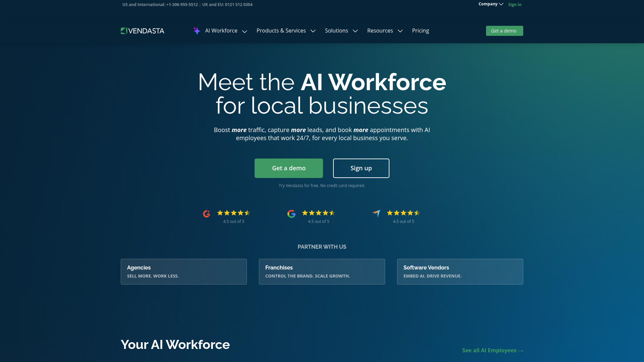
Task: Open the Products & Services dropdown
Action: click(x=281, y=31)
